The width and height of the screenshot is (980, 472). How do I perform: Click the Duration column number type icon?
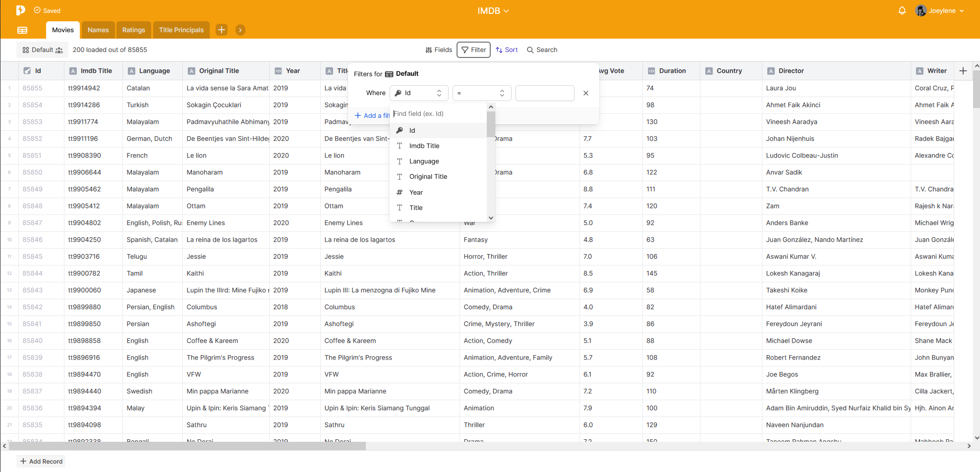click(651, 71)
